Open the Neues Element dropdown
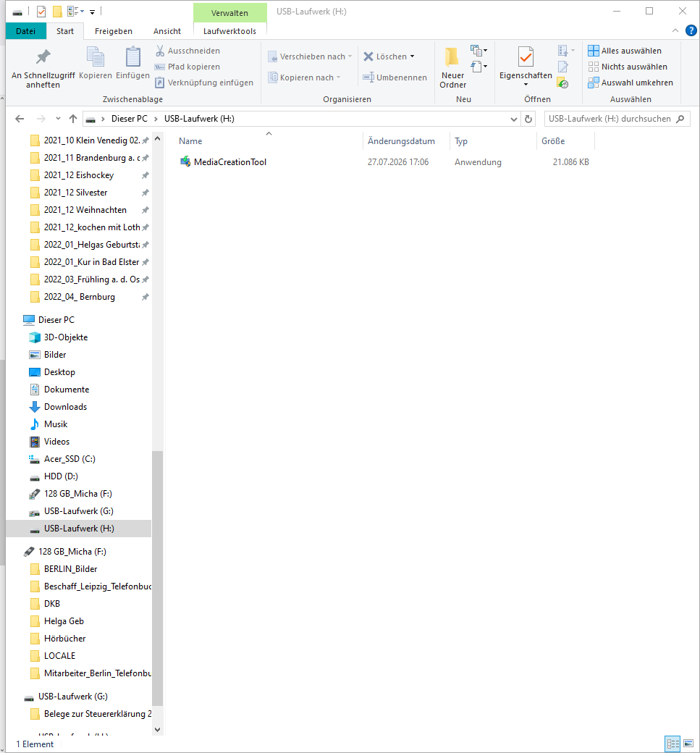The image size is (700, 753). pyautogui.click(x=478, y=51)
